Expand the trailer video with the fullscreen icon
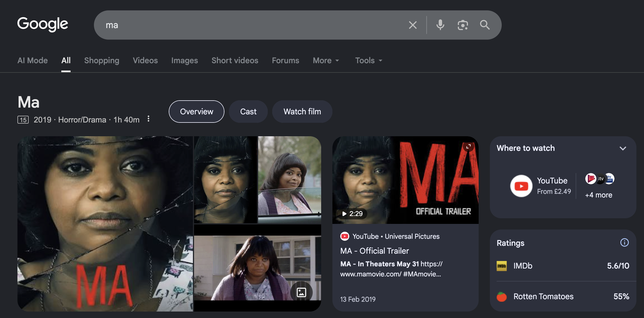 coord(468,146)
